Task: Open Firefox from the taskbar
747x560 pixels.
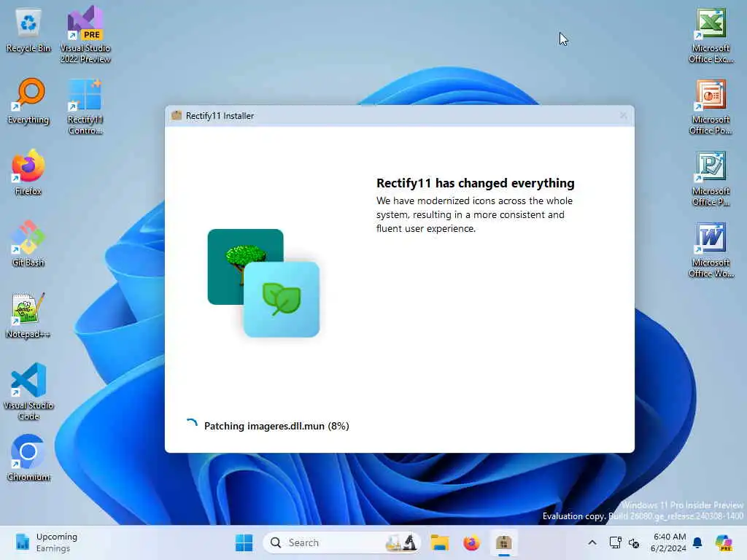Action: coord(471,542)
